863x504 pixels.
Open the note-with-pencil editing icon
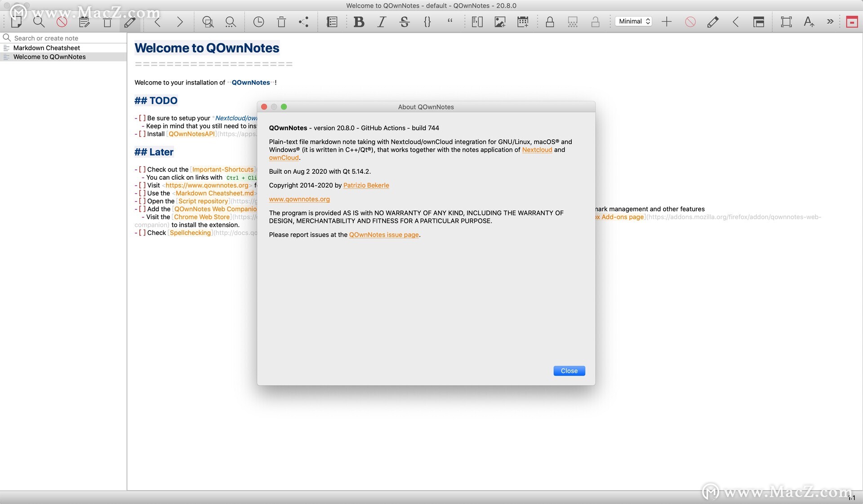coord(85,22)
